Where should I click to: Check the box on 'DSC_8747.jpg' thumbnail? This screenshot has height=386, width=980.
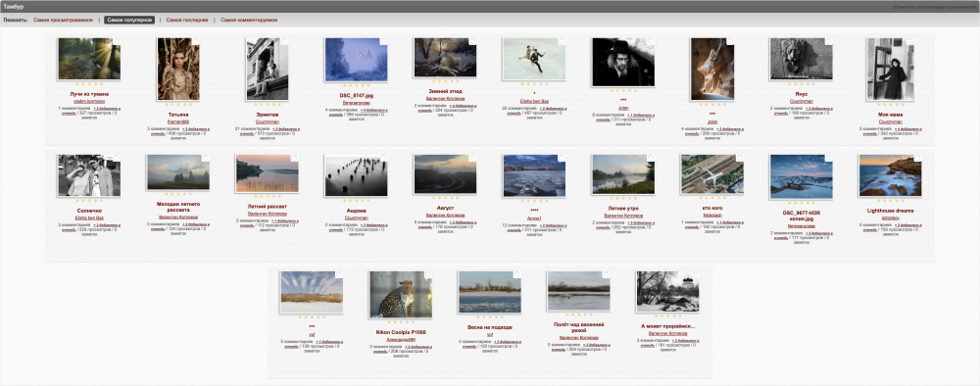point(384,41)
